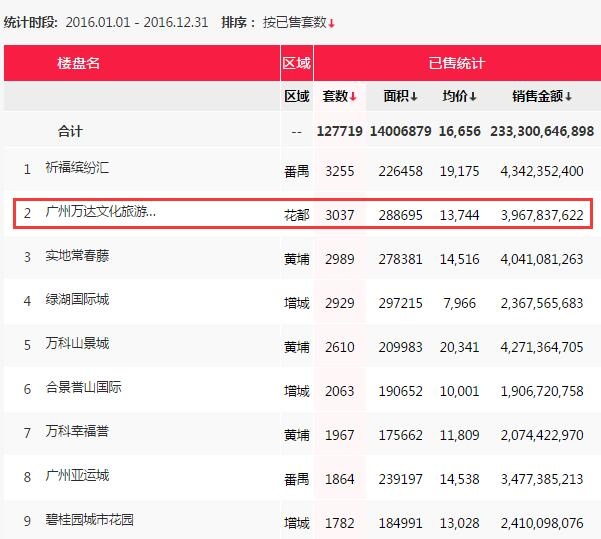Select units sold value 1967

340,435
